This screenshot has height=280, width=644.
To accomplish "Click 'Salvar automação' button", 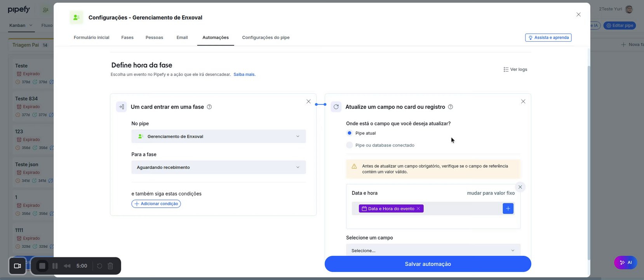I will point(428,264).
